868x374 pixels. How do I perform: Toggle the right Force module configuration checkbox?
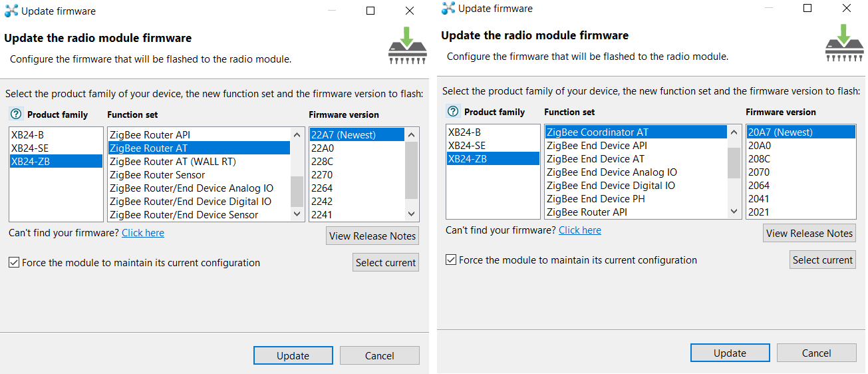click(451, 260)
